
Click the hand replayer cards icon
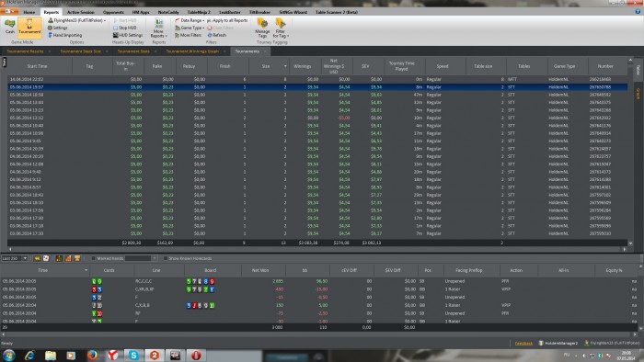click(x=46, y=258)
